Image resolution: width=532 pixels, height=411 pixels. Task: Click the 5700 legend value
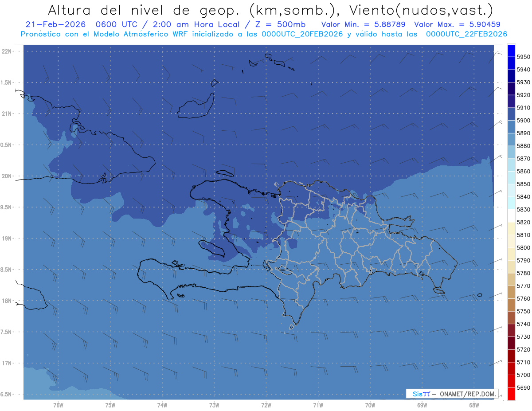[523, 375]
